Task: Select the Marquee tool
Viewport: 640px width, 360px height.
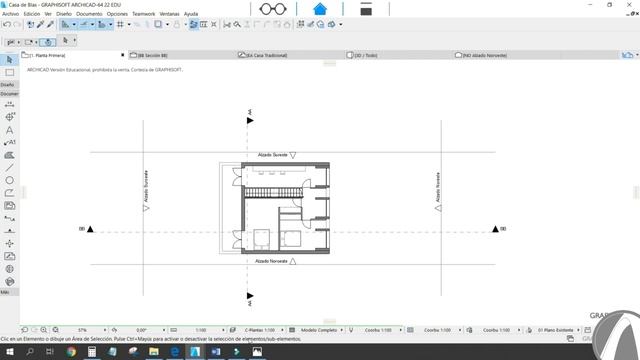Action: tap(9, 73)
